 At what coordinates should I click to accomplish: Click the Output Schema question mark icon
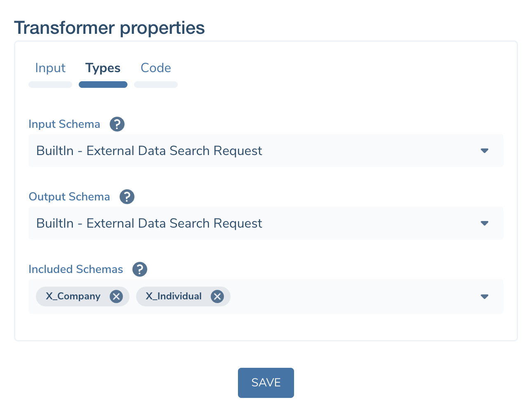point(127,197)
